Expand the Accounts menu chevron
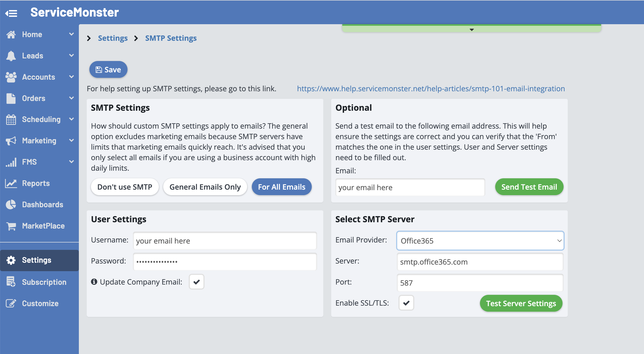644x354 pixels. pos(71,77)
